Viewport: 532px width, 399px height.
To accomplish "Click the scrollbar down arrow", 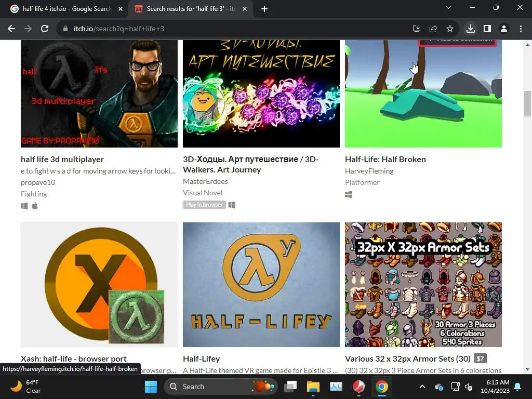I will (528, 369).
